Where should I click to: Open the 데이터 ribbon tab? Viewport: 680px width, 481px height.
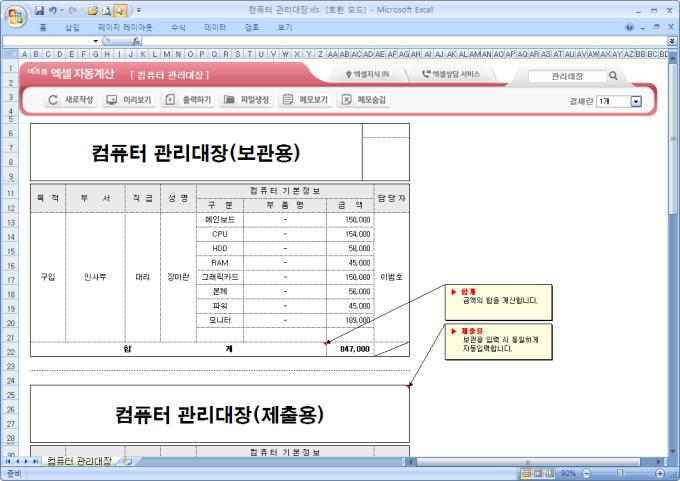(x=215, y=27)
